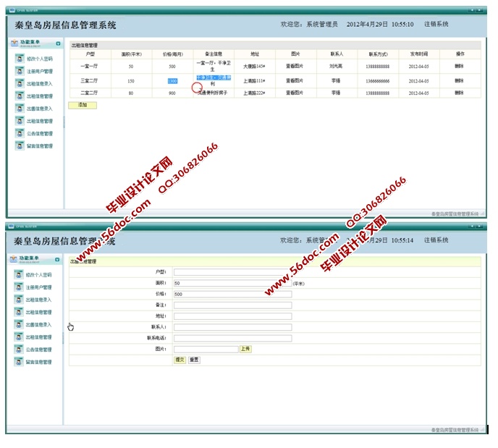Open 查看图片 for the 三室二厅 listing
The width and height of the screenshot is (498, 448).
point(295,81)
